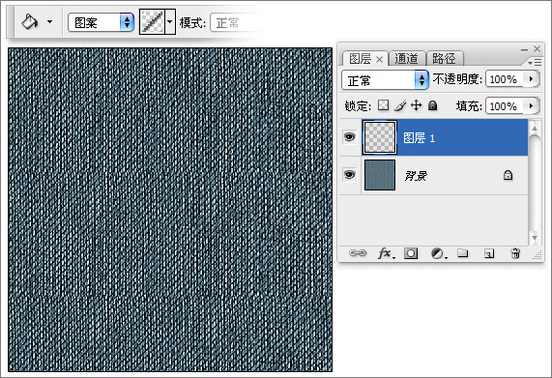This screenshot has height=378, width=552.
Task: Expand the 不透明度 opacity slider arrow
Action: click(531, 78)
